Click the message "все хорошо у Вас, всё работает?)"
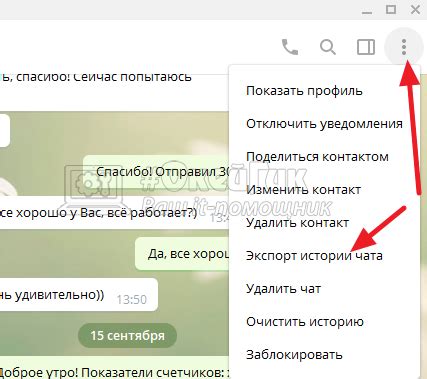 pos(113,213)
